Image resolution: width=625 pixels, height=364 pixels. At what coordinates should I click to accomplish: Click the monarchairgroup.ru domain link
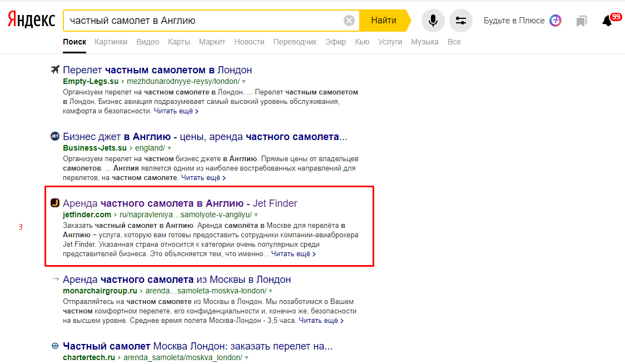(x=100, y=291)
